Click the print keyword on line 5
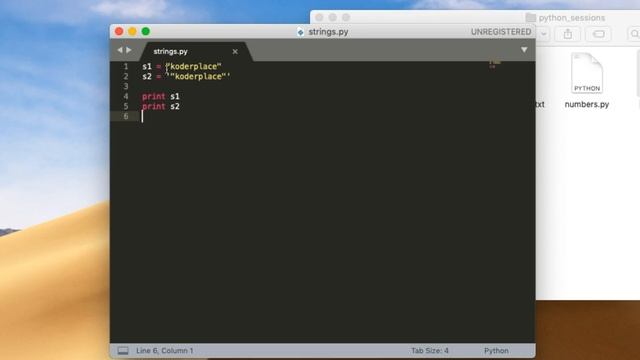The image size is (640, 360). [x=153, y=107]
